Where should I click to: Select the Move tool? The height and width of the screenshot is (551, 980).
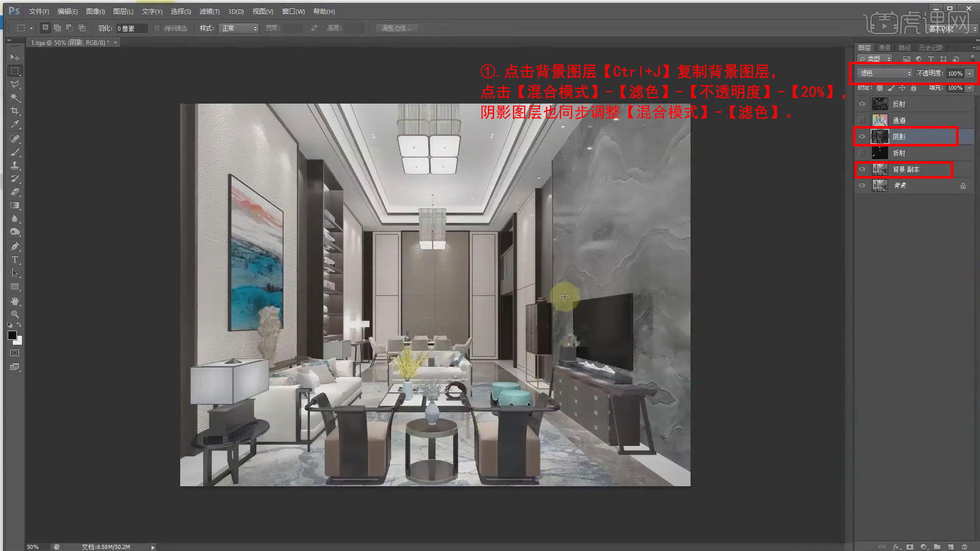pos(15,58)
